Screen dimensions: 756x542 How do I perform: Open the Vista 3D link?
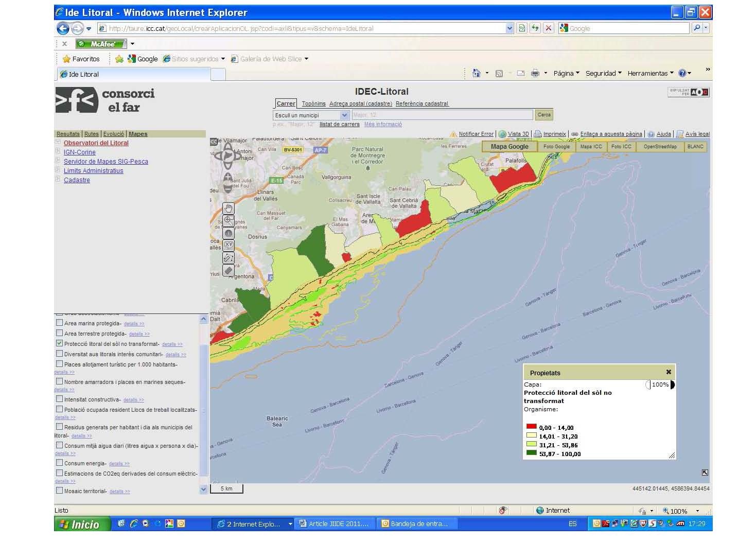click(518, 134)
